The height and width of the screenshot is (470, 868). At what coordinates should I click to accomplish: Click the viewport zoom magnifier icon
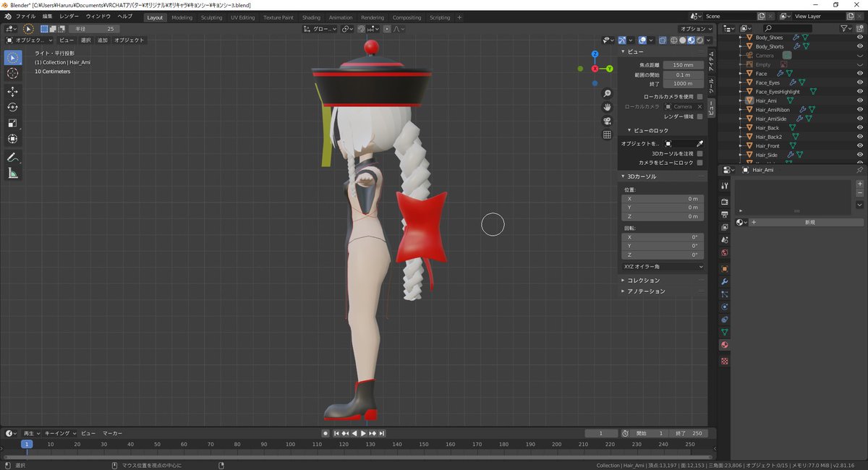[x=607, y=93]
